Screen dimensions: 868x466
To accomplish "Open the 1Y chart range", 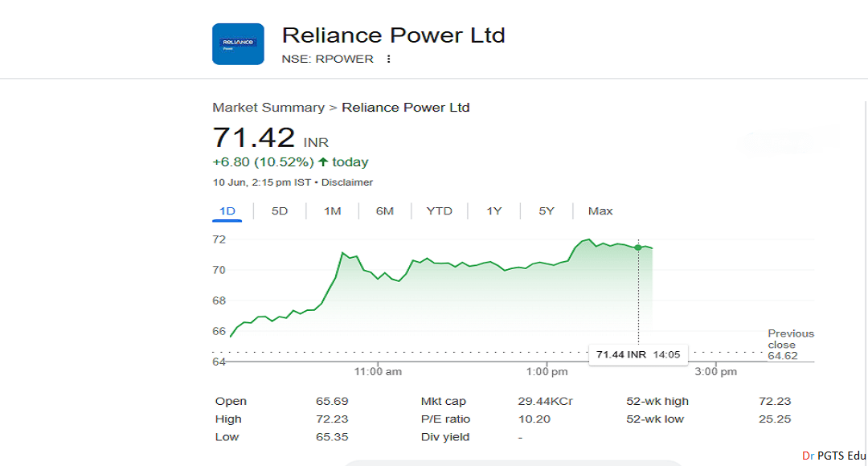I will [x=493, y=211].
